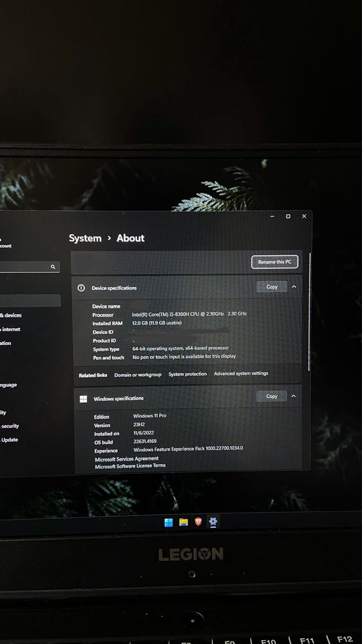
Task: Rename this PC
Action: [274, 262]
